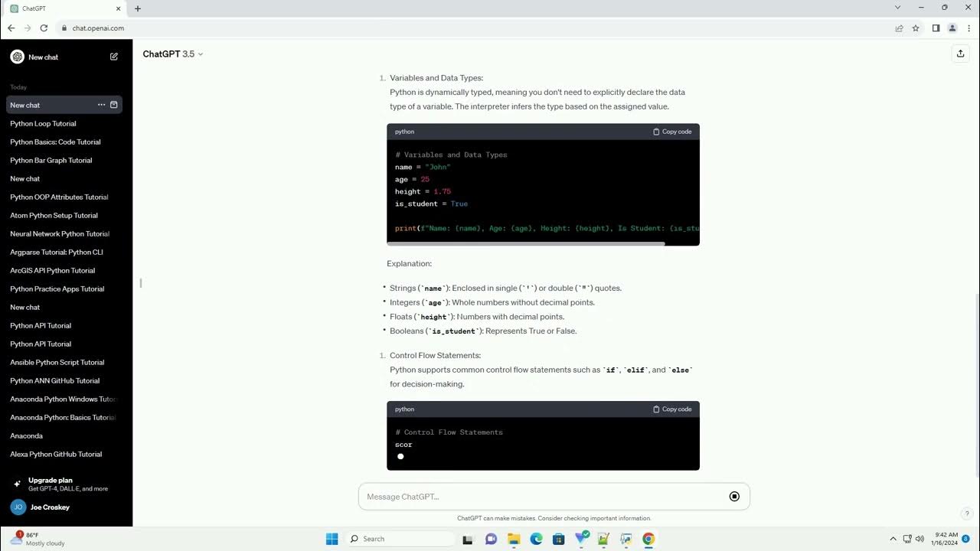Click the browser share page icon
980x551 pixels.
[899, 28]
